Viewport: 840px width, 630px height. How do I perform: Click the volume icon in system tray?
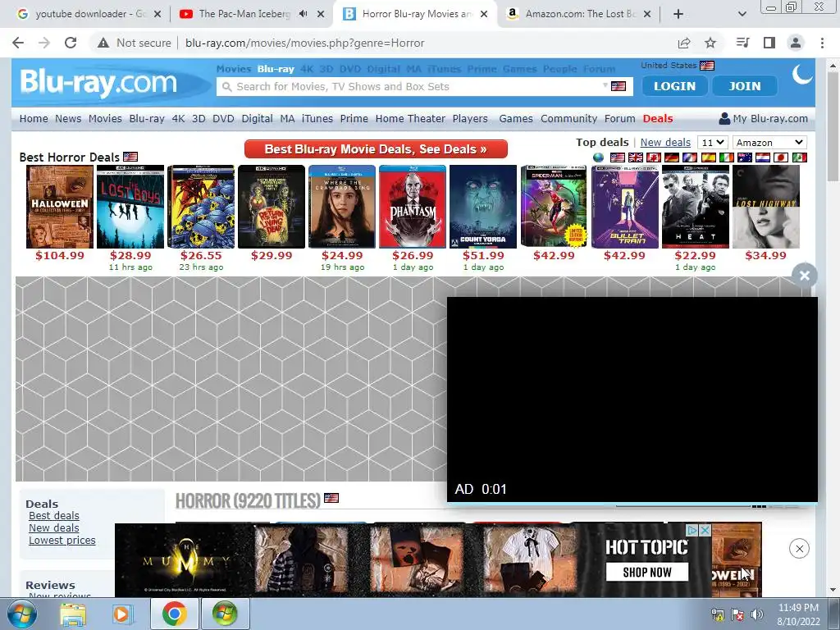pyautogui.click(x=756, y=614)
